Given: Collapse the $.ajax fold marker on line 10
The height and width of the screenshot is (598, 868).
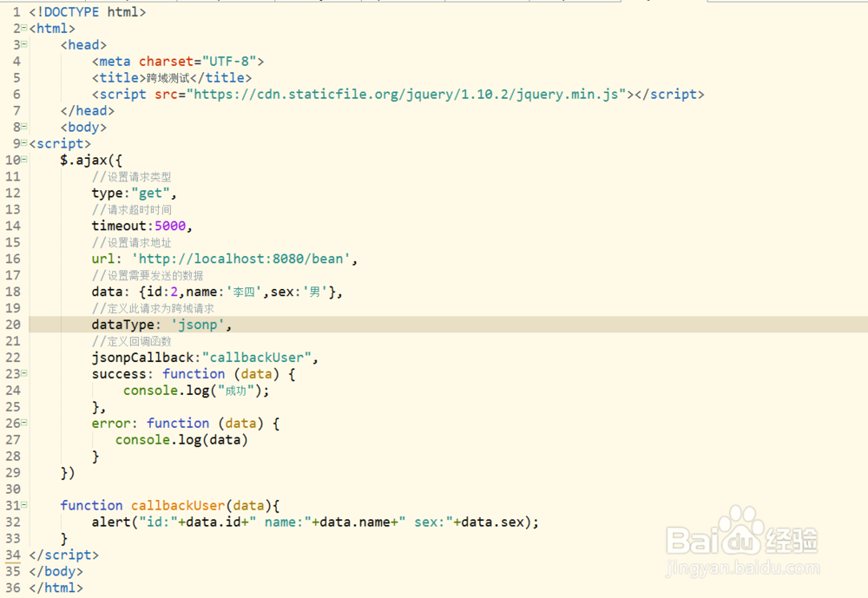Looking at the screenshot, I should 23,160.
